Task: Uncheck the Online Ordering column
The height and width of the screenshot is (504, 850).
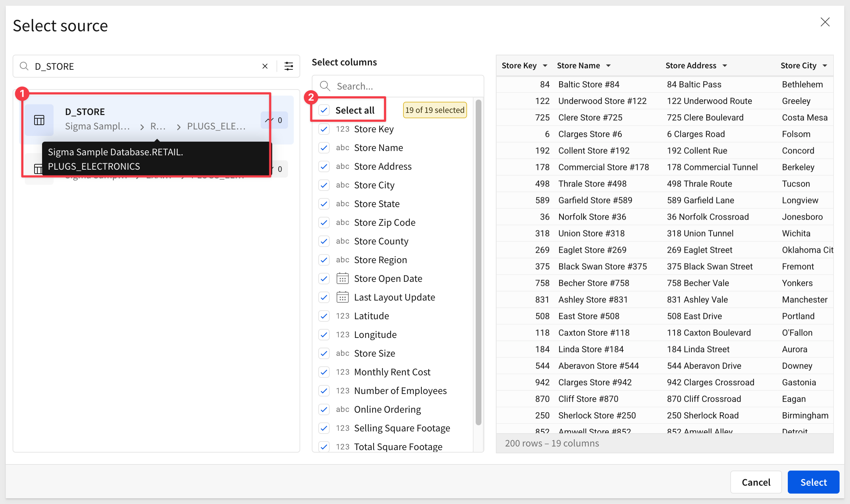Action: tap(324, 409)
